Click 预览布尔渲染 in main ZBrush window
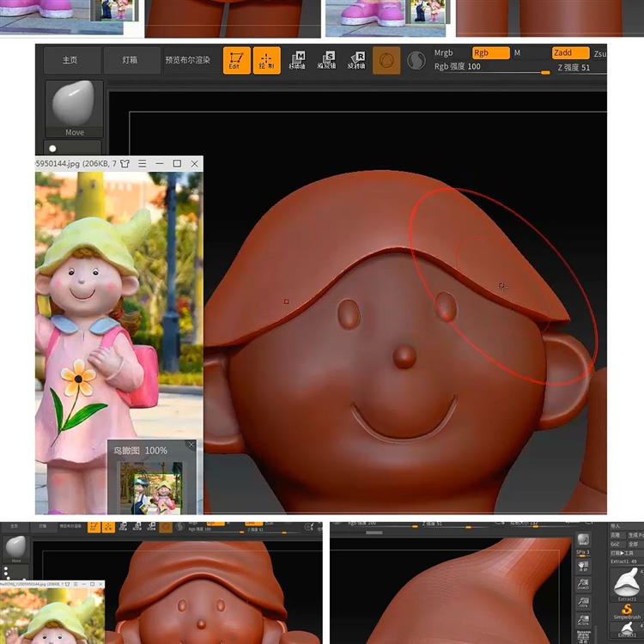Viewport: 644px width, 644px height. (188, 60)
